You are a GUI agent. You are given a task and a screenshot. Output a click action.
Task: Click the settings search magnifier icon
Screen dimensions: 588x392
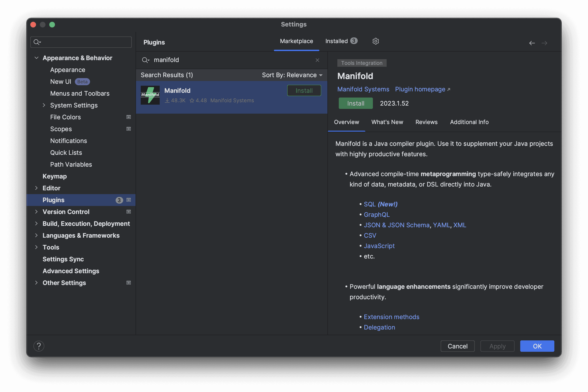tap(37, 42)
